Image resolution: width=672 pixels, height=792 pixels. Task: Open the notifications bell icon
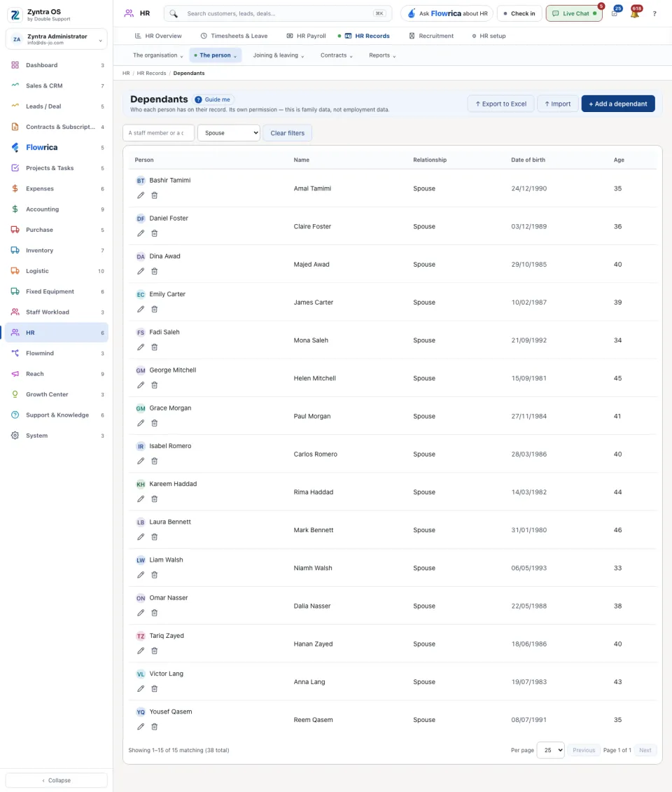pyautogui.click(x=635, y=13)
